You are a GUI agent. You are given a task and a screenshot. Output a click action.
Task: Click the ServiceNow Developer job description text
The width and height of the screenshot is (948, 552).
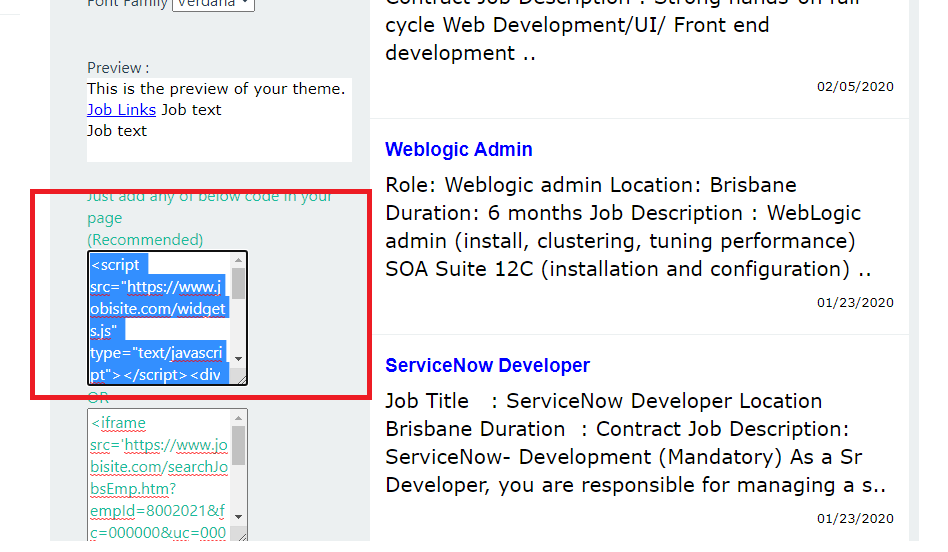point(635,443)
